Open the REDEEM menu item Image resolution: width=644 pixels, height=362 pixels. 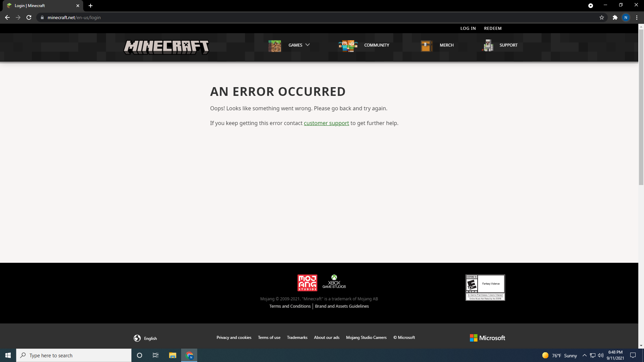point(493,28)
